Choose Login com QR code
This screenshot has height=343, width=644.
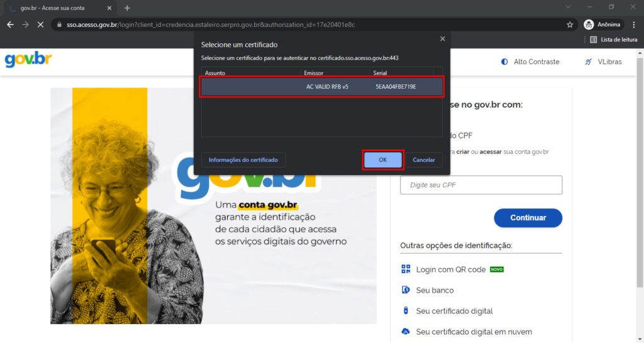tap(450, 269)
